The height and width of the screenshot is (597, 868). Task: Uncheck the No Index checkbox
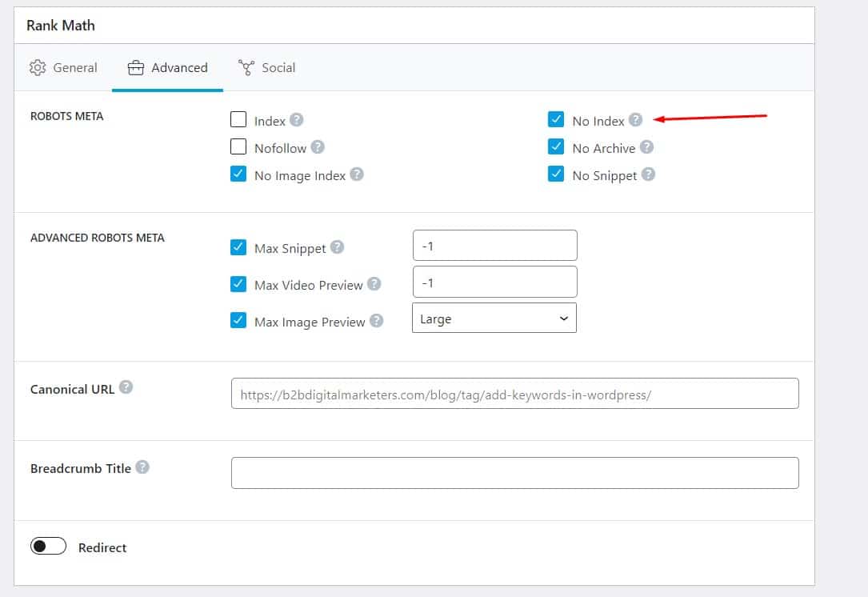click(556, 119)
